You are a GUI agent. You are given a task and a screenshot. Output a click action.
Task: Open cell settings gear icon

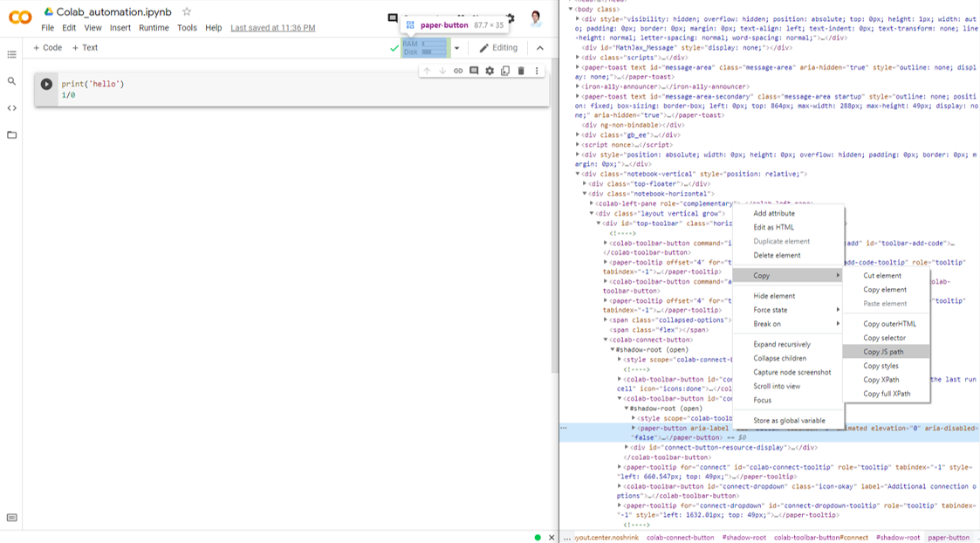click(x=490, y=71)
